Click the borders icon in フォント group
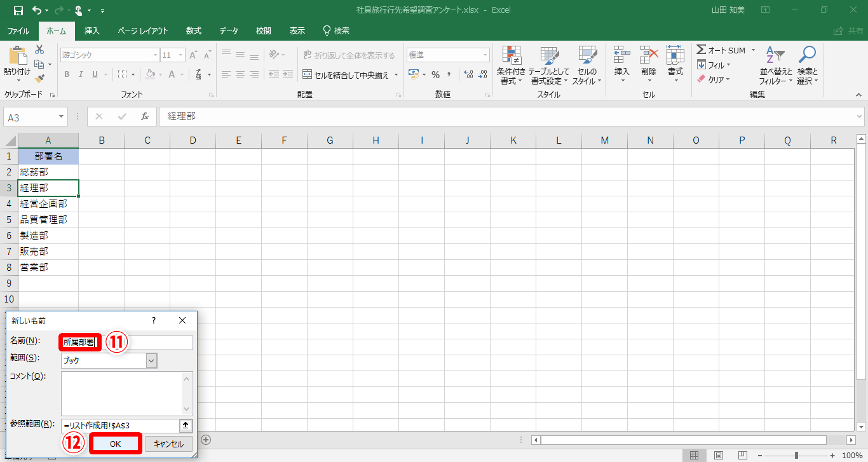 tap(123, 74)
